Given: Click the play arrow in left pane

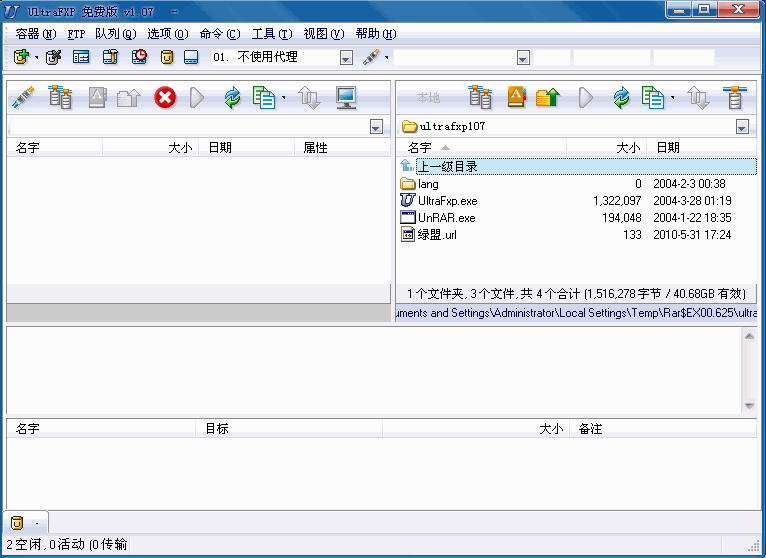Looking at the screenshot, I should tap(196, 98).
